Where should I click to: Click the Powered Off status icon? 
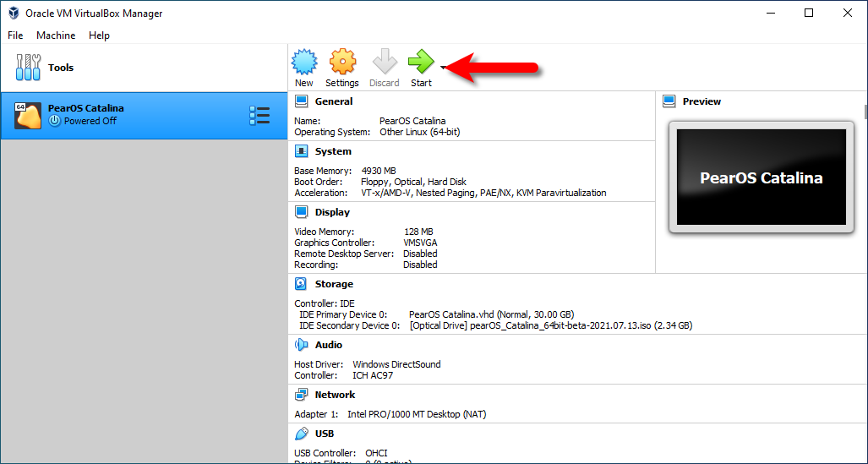point(54,121)
